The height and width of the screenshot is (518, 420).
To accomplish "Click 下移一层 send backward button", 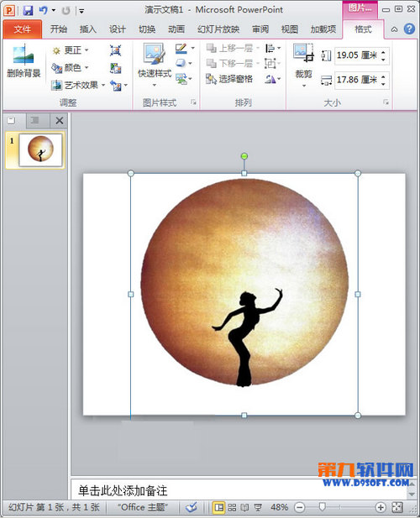I will [229, 63].
